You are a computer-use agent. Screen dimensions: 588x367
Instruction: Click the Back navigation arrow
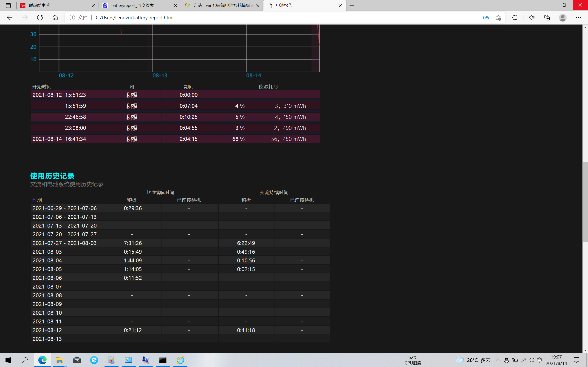coord(10,17)
